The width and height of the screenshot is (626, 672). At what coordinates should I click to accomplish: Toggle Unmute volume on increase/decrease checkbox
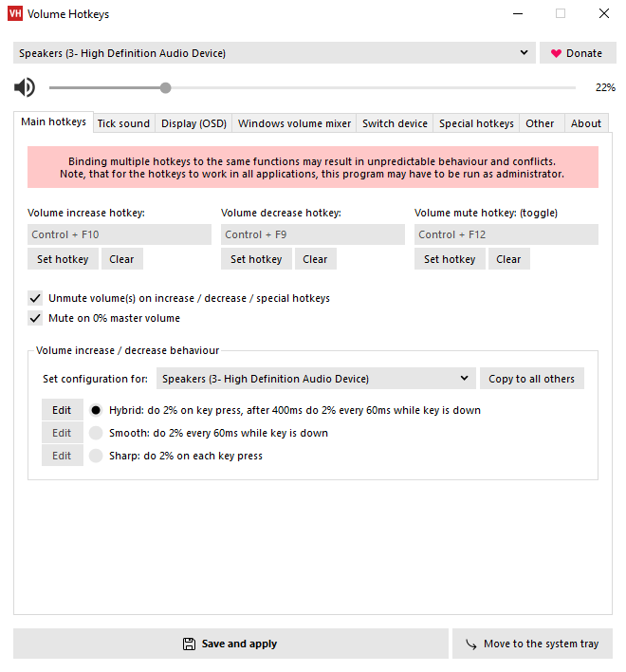coord(35,298)
